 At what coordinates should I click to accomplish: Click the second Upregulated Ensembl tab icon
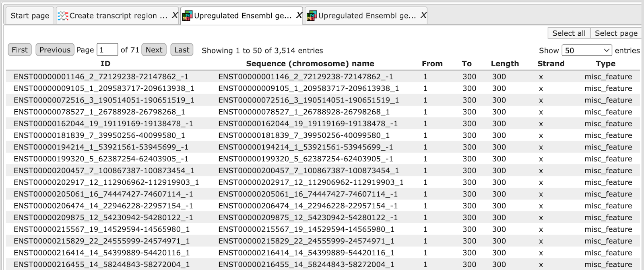[312, 16]
